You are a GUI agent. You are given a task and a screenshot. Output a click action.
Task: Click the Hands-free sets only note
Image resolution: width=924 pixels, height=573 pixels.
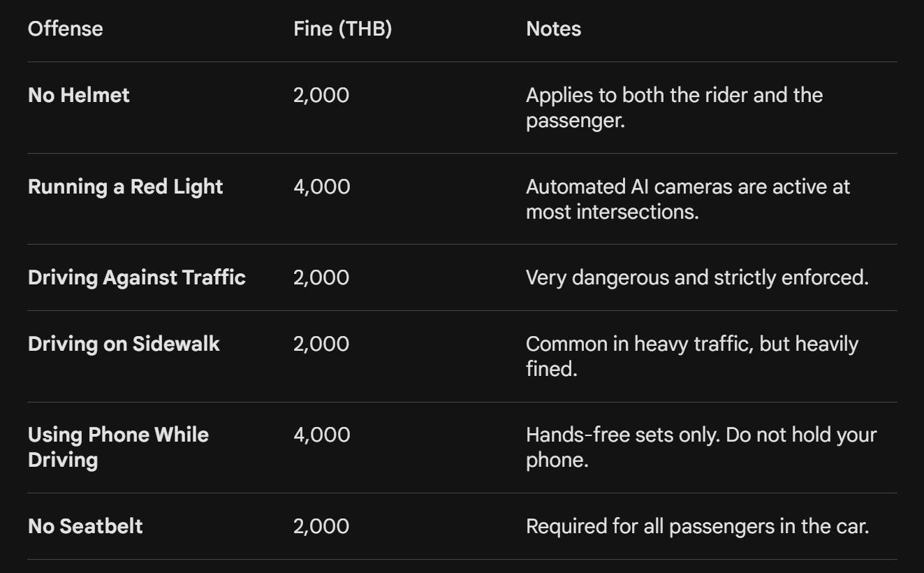pos(701,447)
